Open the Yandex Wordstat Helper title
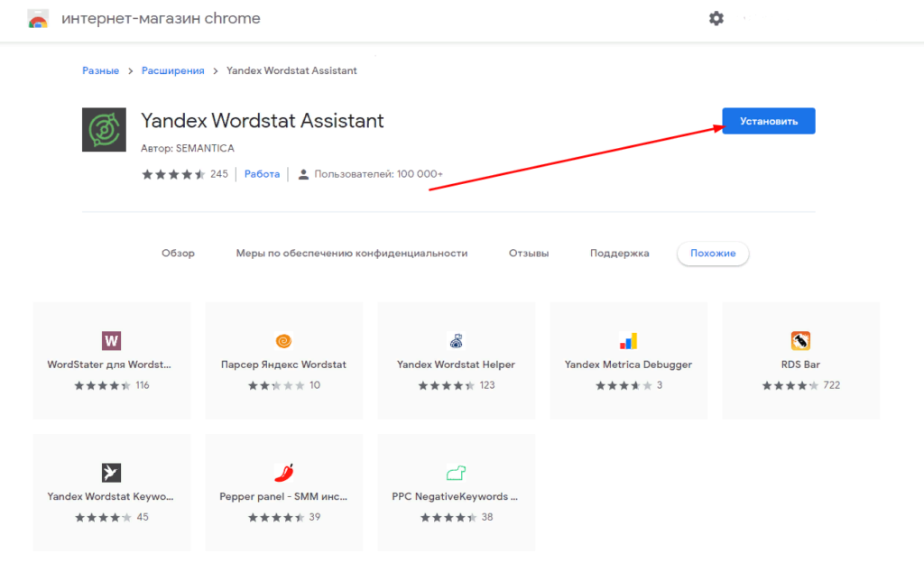The height and width of the screenshot is (563, 924). tap(456, 365)
